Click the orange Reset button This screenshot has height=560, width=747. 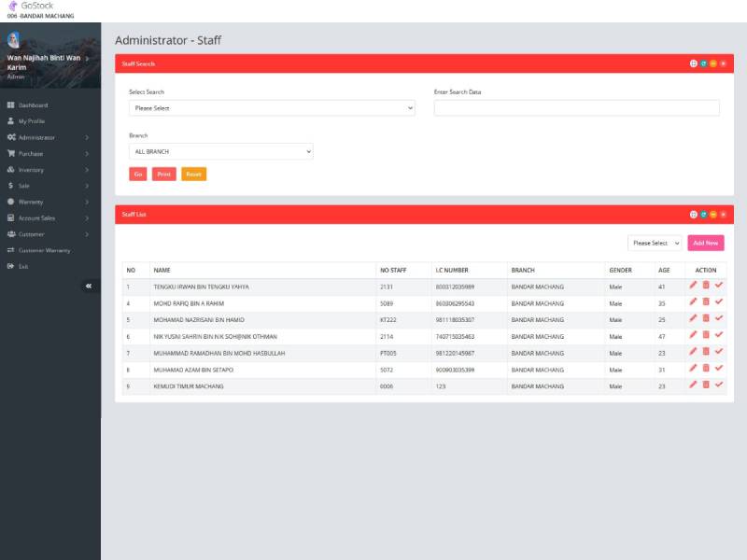click(193, 174)
